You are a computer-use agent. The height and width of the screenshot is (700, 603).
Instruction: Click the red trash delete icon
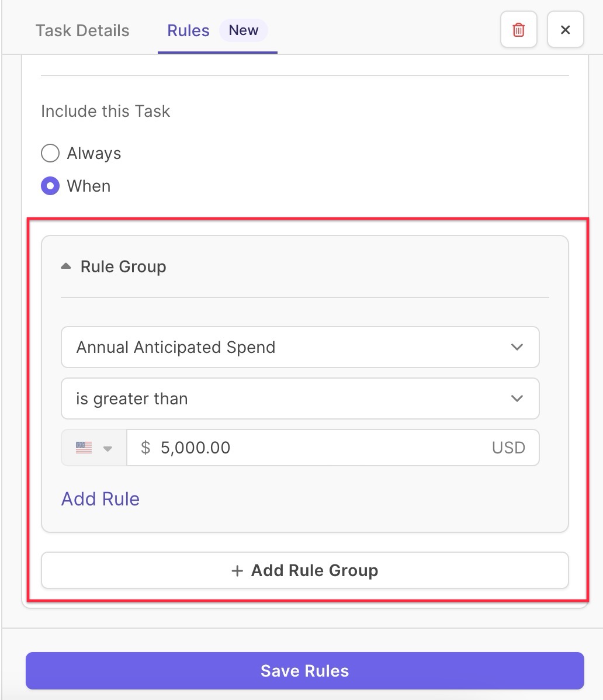tap(518, 30)
